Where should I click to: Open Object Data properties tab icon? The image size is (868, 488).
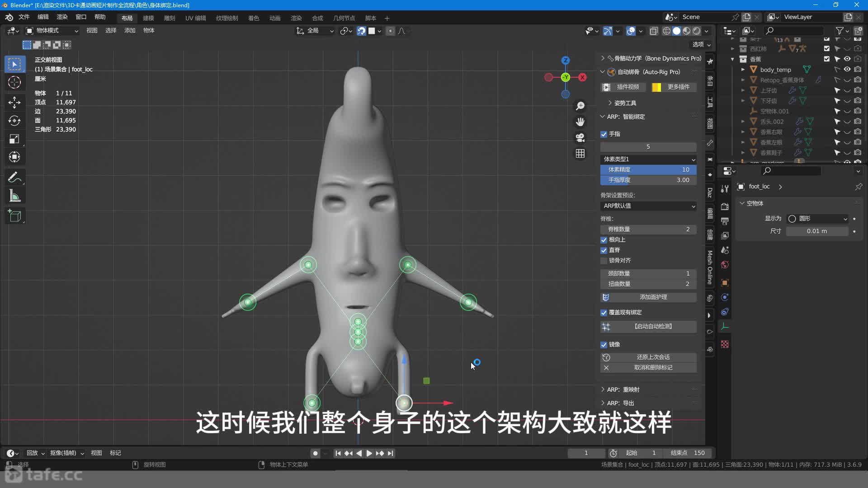point(725,326)
